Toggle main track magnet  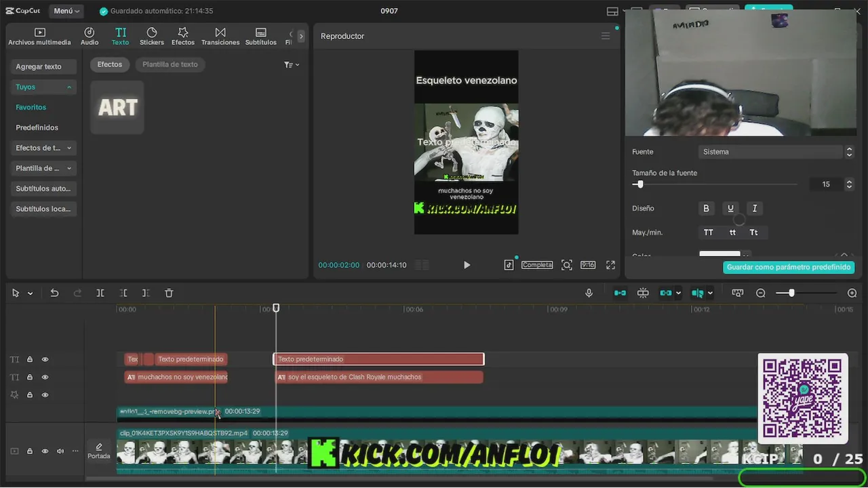[620, 293]
